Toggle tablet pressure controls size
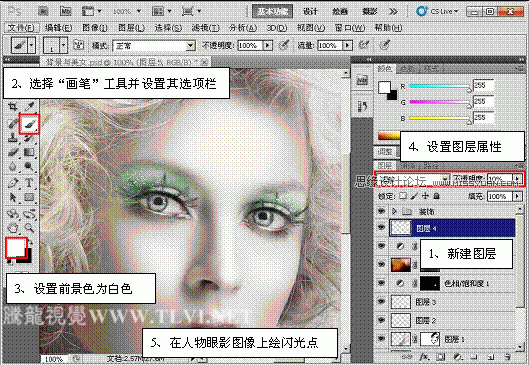Image resolution: width=529 pixels, height=365 pixels. pos(385,45)
